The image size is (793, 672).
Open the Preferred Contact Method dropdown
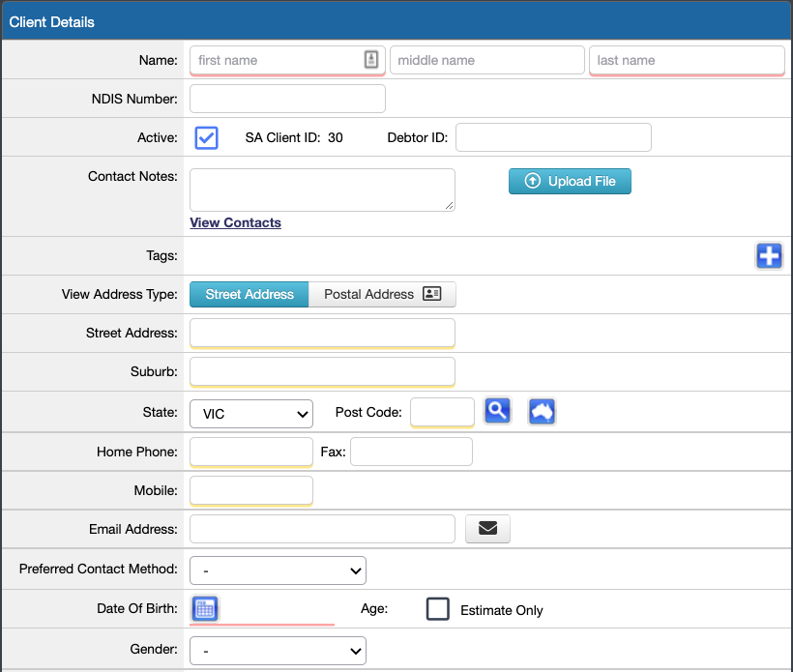point(278,570)
